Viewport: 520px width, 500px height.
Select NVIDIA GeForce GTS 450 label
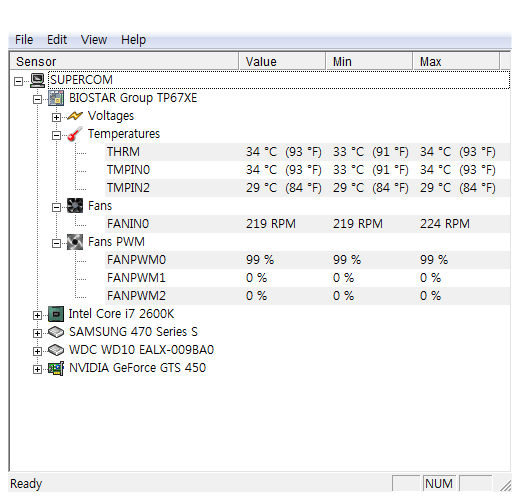[137, 368]
